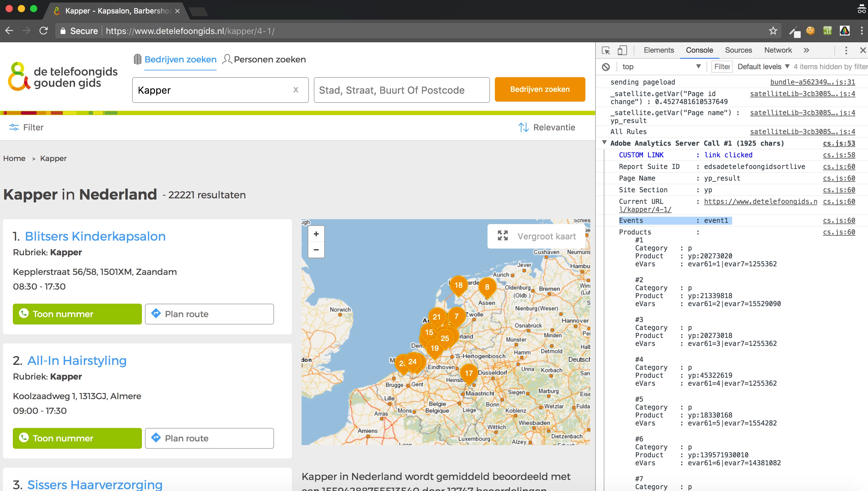The height and width of the screenshot is (491, 868).
Task: Clear the console with the ban icon
Action: click(606, 67)
